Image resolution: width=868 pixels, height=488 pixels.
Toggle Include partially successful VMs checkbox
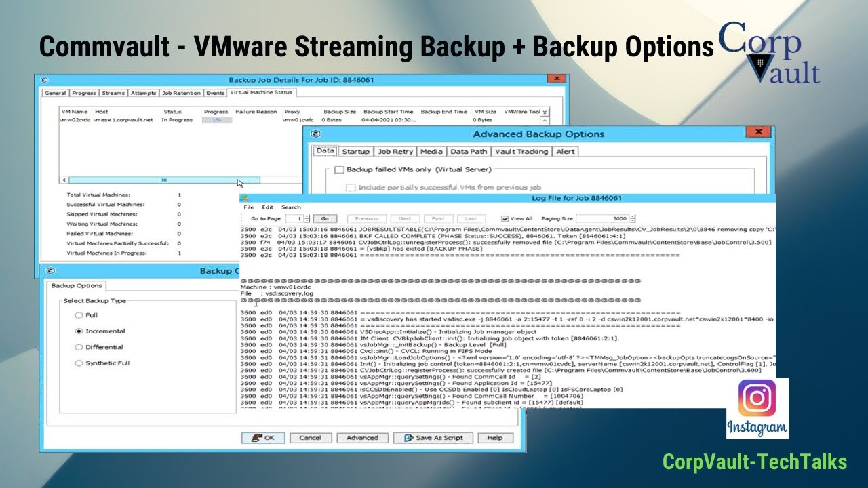(351, 187)
